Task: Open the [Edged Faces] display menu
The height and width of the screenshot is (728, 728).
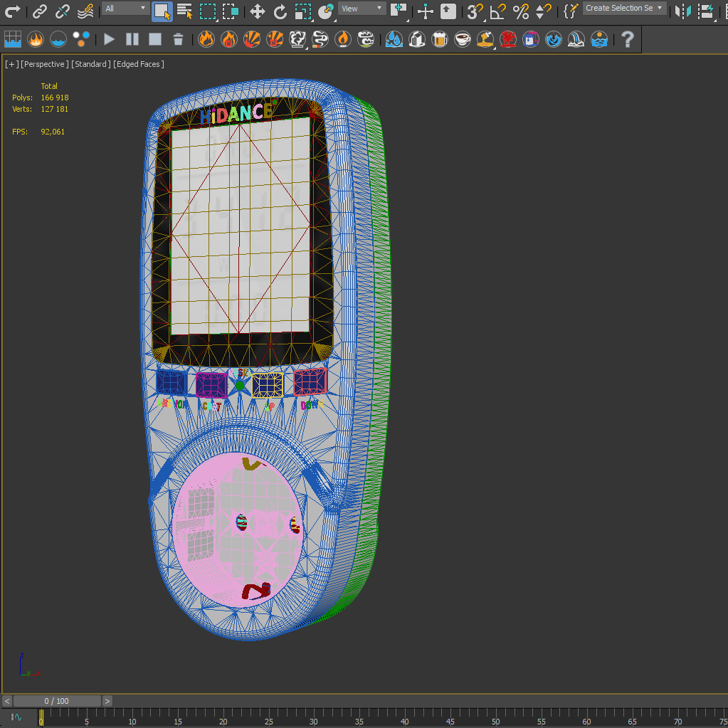Action: [138, 64]
